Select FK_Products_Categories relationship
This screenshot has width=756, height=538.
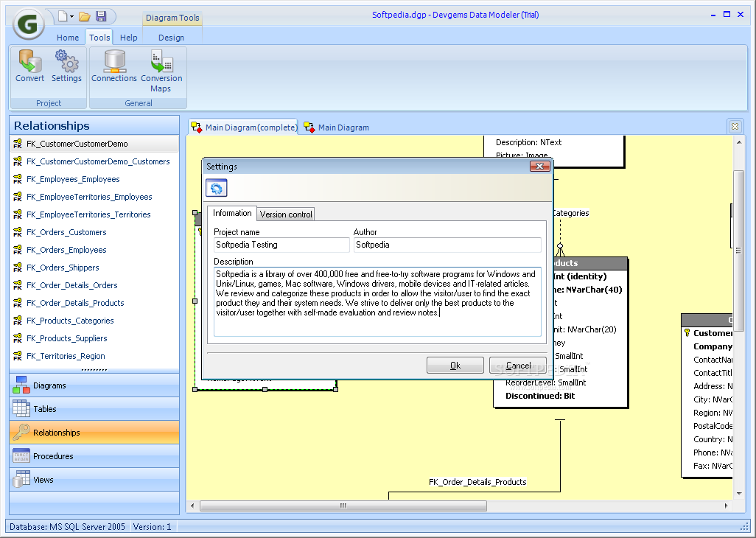pyautogui.click(x=94, y=321)
